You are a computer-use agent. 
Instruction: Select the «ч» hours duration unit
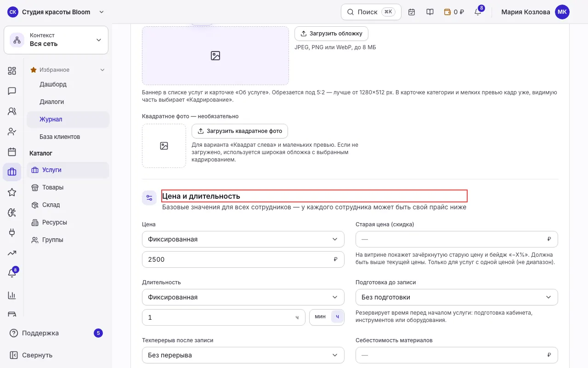338,317
